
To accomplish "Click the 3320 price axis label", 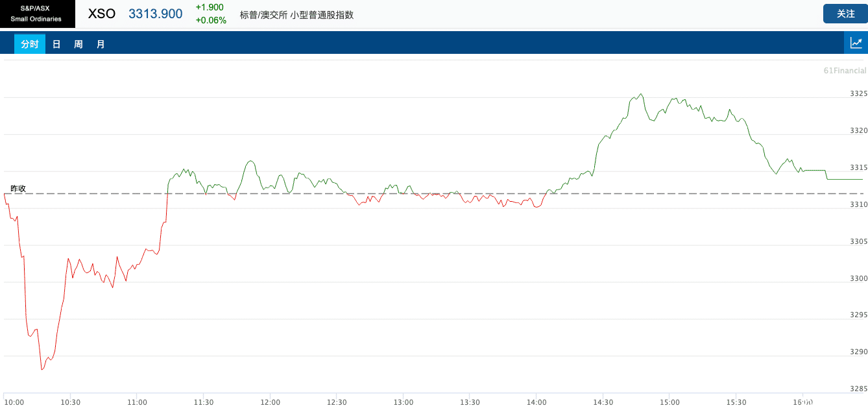I will click(x=858, y=130).
